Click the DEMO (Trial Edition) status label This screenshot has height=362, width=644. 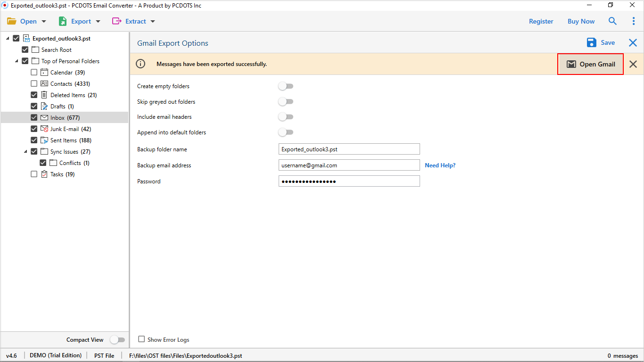[56, 355]
